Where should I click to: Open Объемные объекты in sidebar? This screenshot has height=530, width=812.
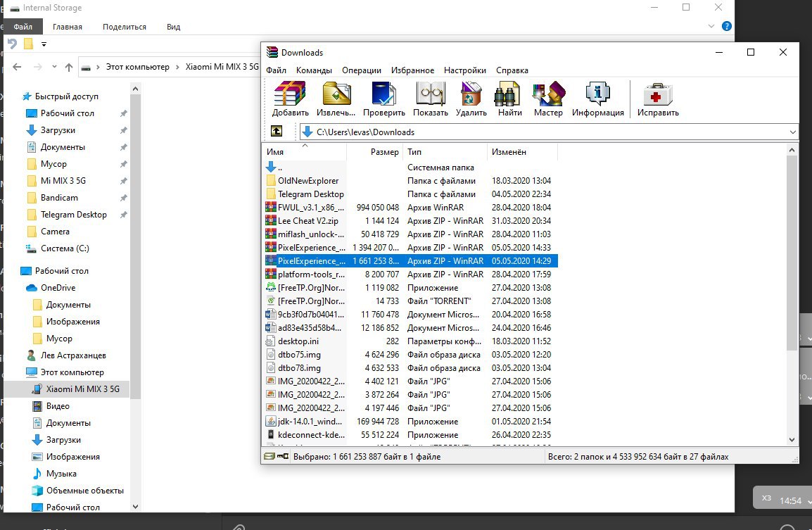click(x=85, y=491)
